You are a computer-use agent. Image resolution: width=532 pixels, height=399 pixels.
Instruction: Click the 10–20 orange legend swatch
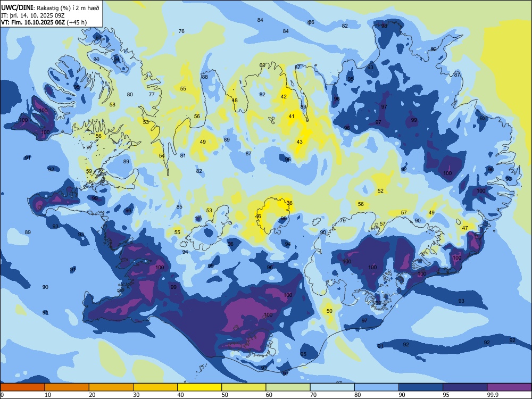(67, 387)
